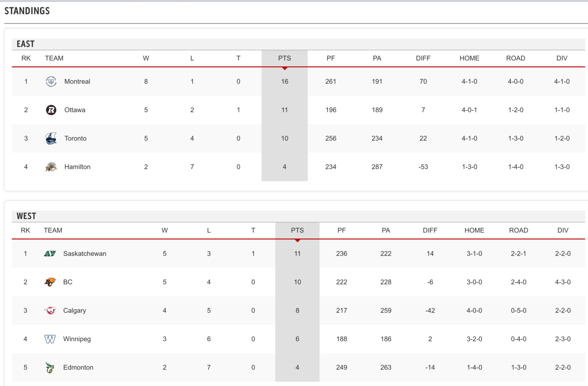Image resolution: width=588 pixels, height=386 pixels.
Task: Sort East table by DIFF header
Action: (x=423, y=58)
